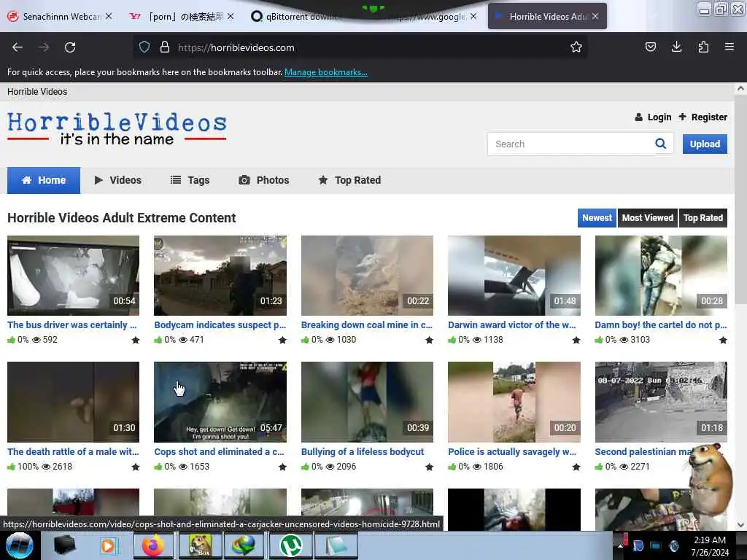Toggle favorite star on 'Bullying of a lifeless' card
747x560 pixels.
(429, 467)
